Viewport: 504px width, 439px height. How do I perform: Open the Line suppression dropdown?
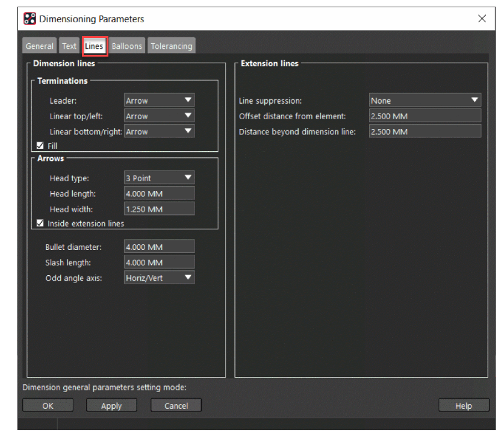pos(425,101)
